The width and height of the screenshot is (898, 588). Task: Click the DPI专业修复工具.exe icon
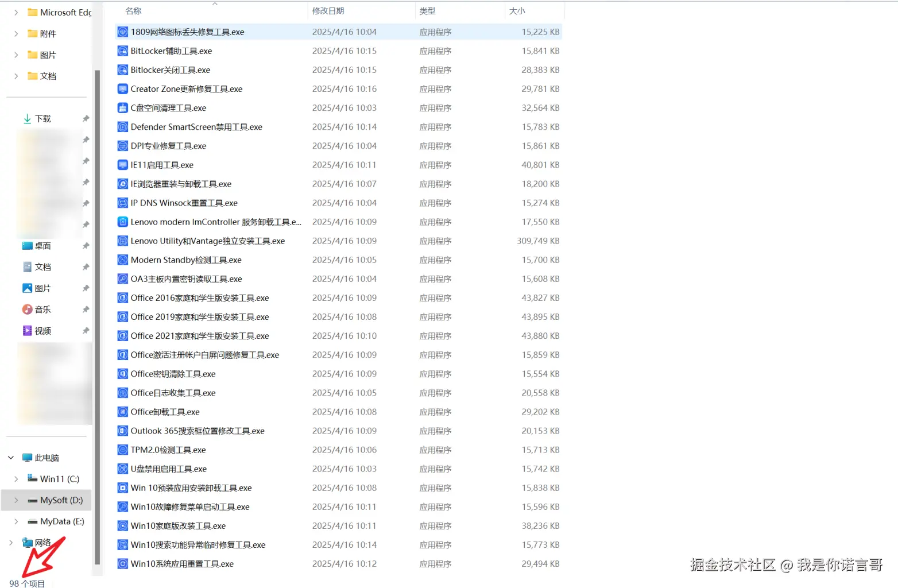[x=122, y=146]
